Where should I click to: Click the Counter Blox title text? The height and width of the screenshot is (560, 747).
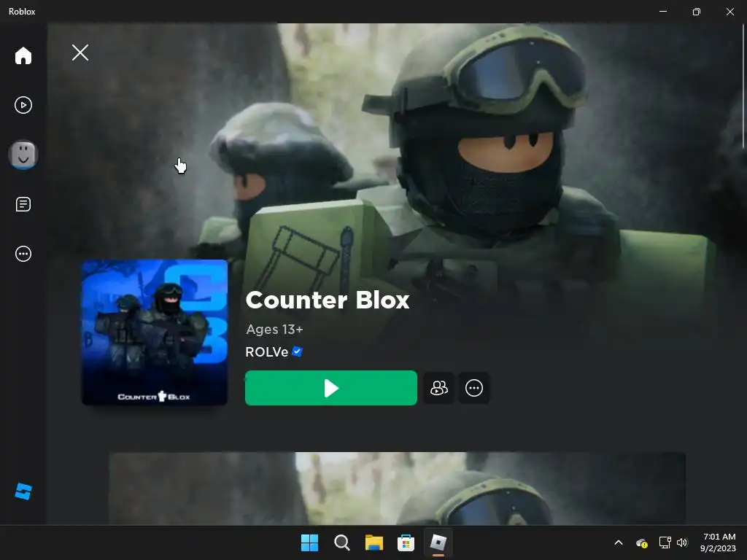[328, 300]
